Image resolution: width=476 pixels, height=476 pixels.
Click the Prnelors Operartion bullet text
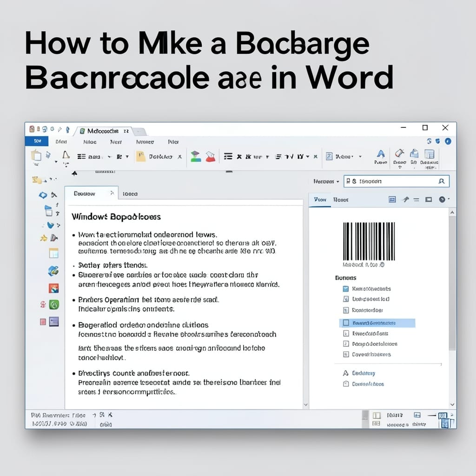click(149, 300)
